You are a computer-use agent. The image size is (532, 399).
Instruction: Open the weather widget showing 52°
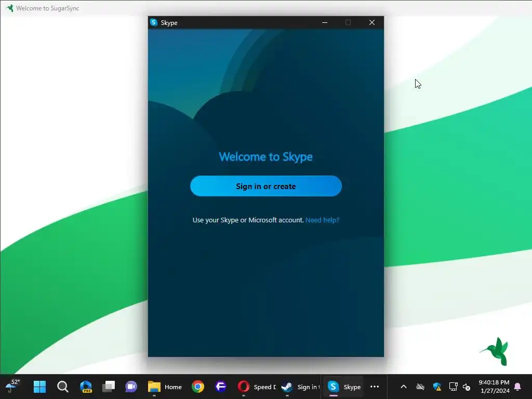[x=12, y=386]
